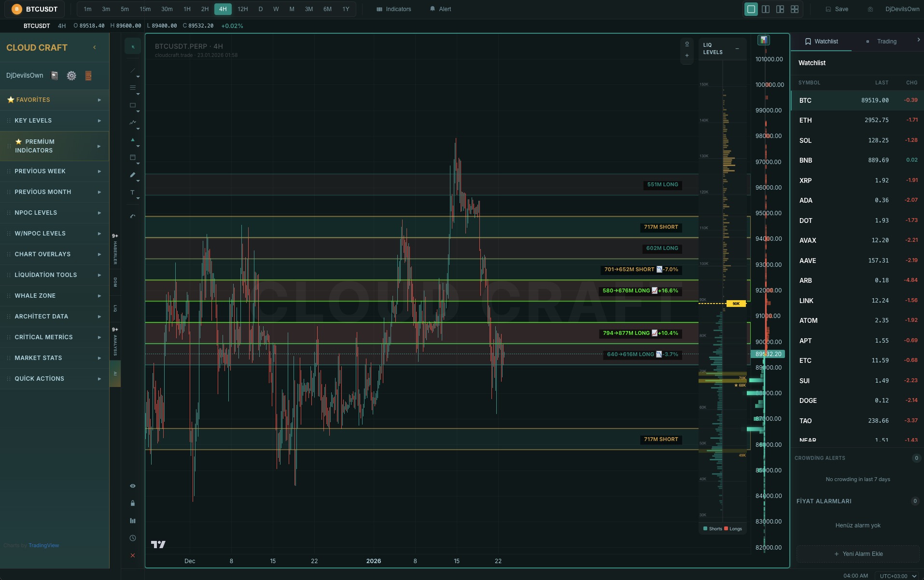The image size is (924, 580).
Task: Create a new Alert
Action: [440, 9]
